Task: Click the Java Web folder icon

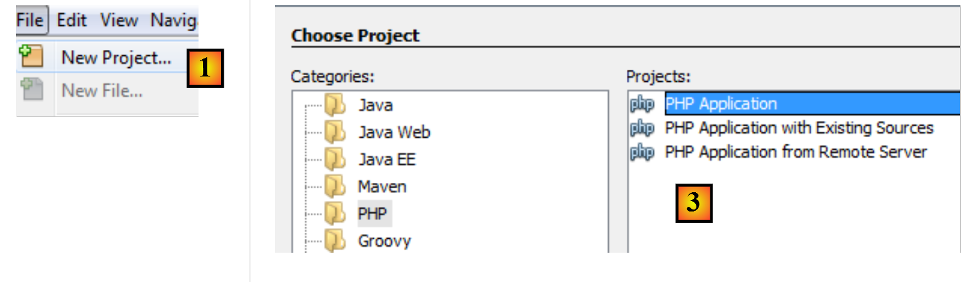Action: point(335,132)
